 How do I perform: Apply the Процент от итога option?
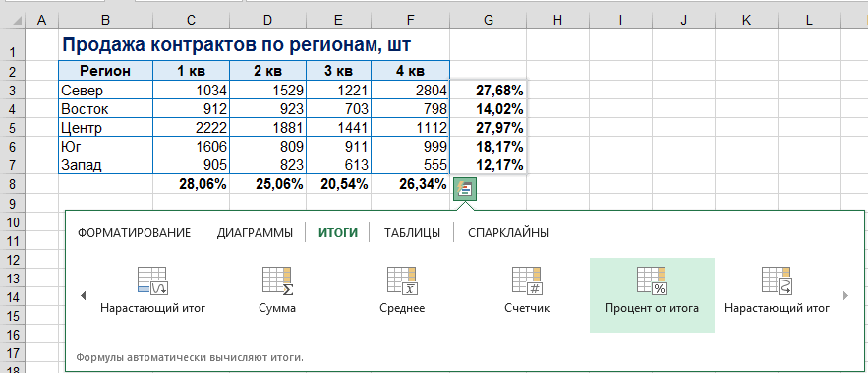[x=652, y=295]
